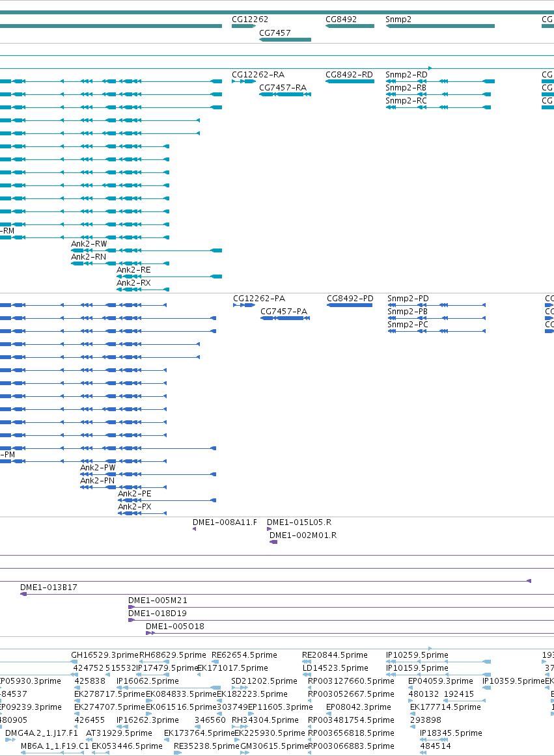Click transcript Snmp2-RC
554x756 pixels.
click(x=406, y=101)
